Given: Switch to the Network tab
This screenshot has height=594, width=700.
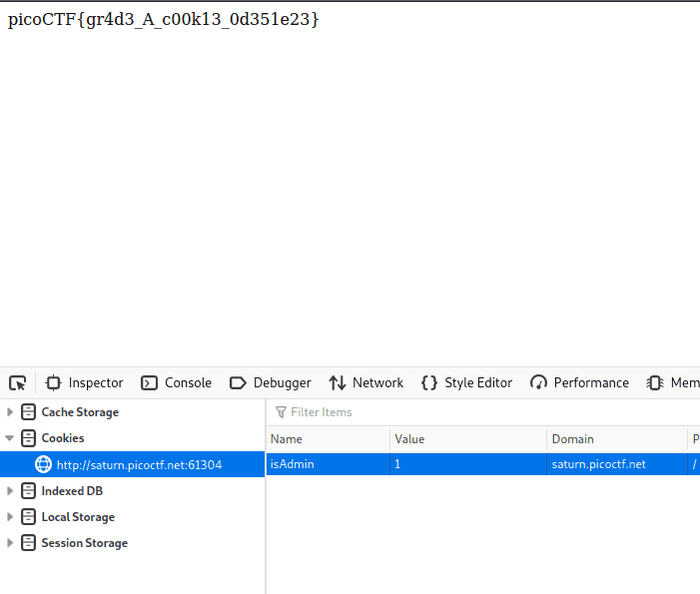Looking at the screenshot, I should pyautogui.click(x=366, y=382).
